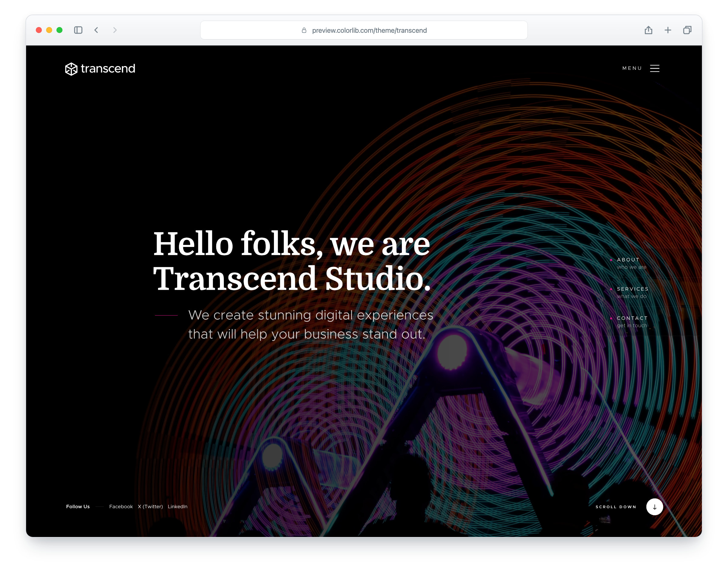Open the hamburger menu icon
This screenshot has width=728, height=574.
[x=655, y=69]
